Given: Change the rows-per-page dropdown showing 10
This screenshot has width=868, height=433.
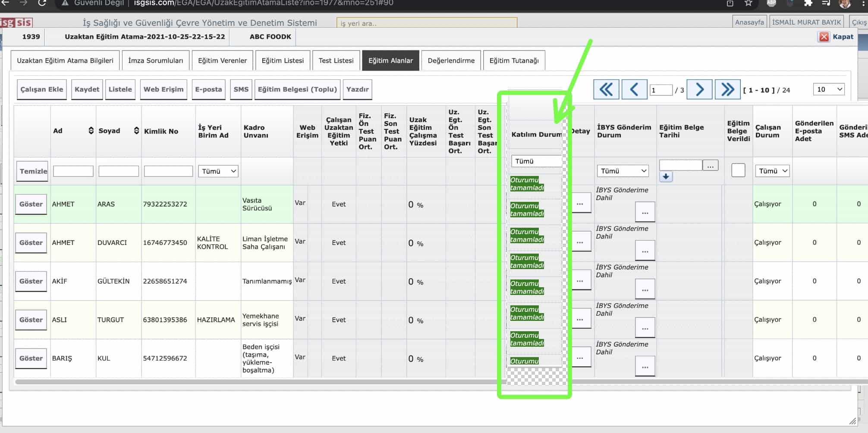Looking at the screenshot, I should click(828, 89).
